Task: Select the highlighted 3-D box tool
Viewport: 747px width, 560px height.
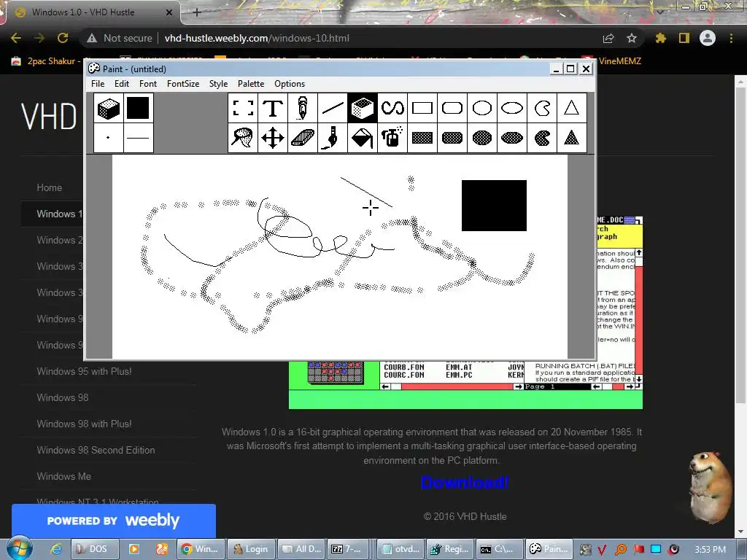Action: click(363, 108)
